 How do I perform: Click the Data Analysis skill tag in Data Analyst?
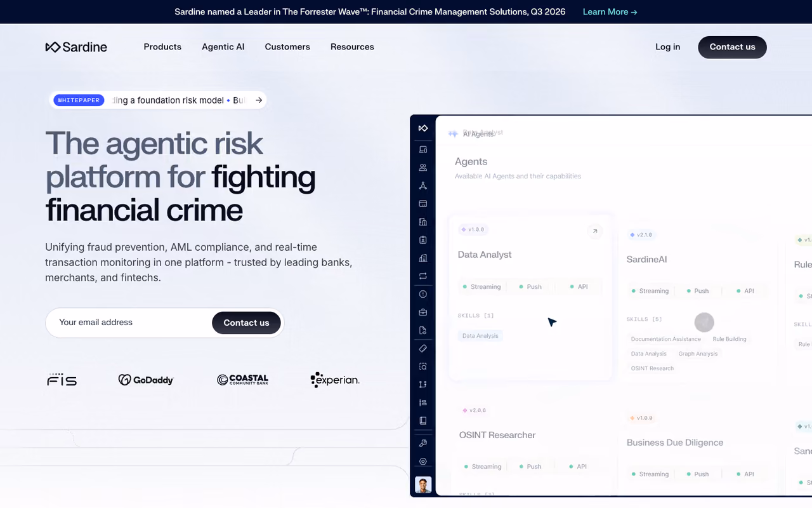[480, 336]
